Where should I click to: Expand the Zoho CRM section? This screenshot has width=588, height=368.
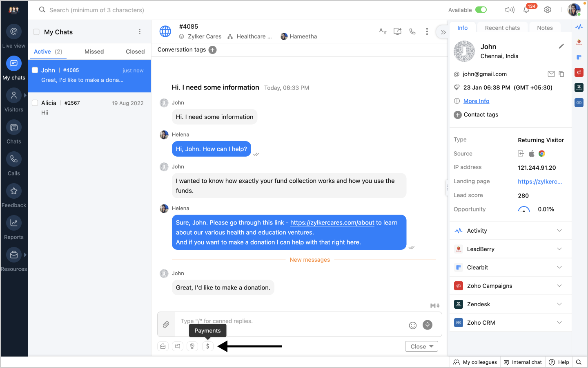click(510, 323)
